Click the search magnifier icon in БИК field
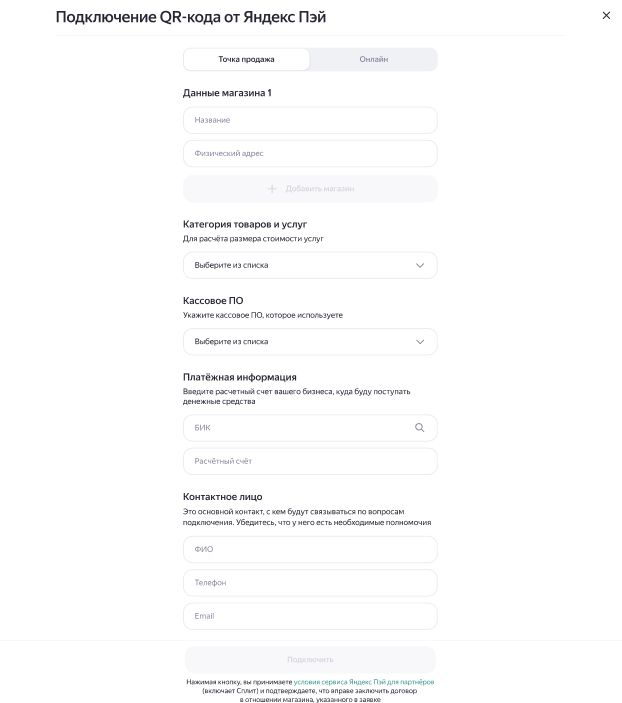Image resolution: width=622 pixels, height=703 pixels. pos(420,428)
